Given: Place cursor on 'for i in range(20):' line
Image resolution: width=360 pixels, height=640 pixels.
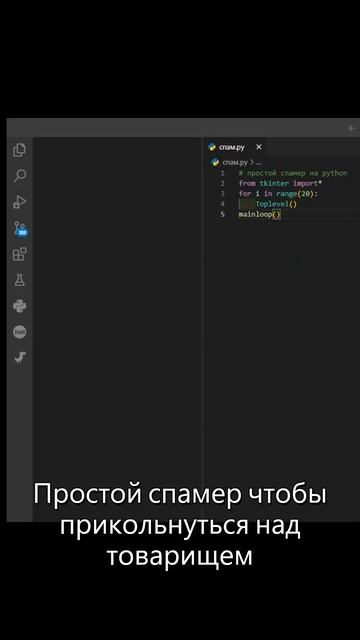Looking at the screenshot, I should tap(278, 193).
